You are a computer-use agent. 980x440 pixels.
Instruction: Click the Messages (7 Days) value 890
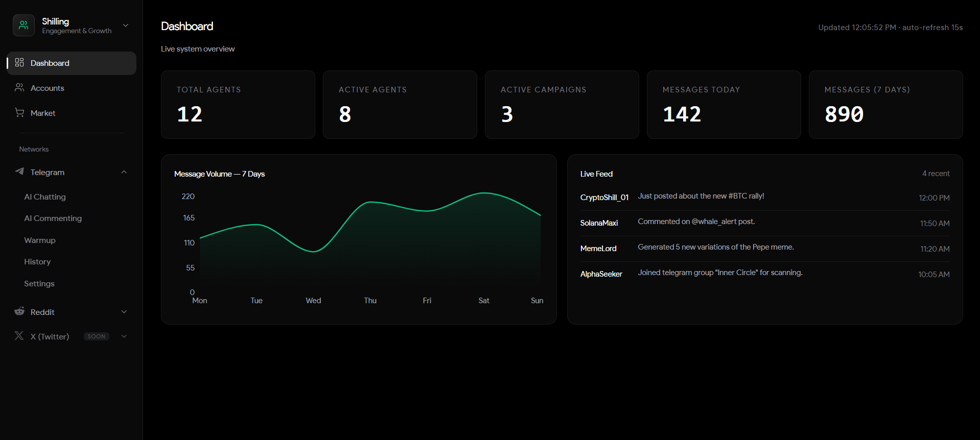point(844,114)
